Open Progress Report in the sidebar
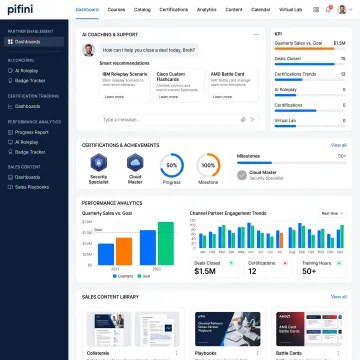 [x=28, y=132]
